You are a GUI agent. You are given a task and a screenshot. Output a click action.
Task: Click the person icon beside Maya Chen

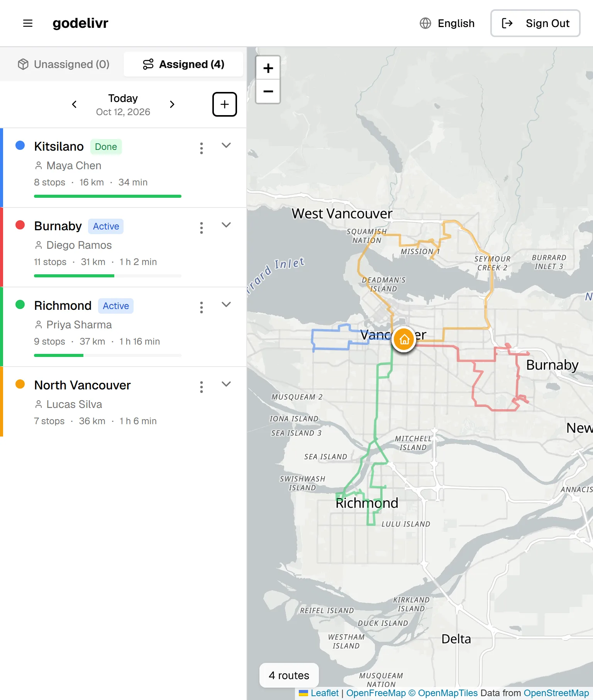click(39, 166)
